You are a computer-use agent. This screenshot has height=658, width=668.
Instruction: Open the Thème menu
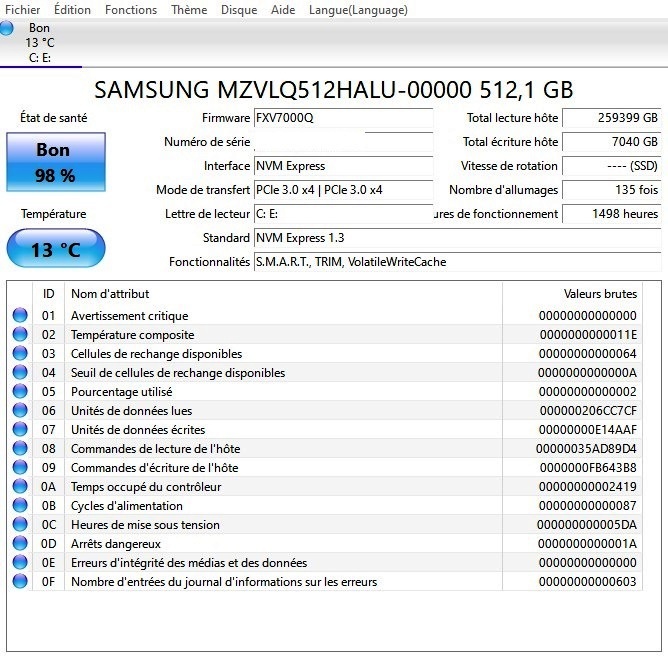point(189,10)
